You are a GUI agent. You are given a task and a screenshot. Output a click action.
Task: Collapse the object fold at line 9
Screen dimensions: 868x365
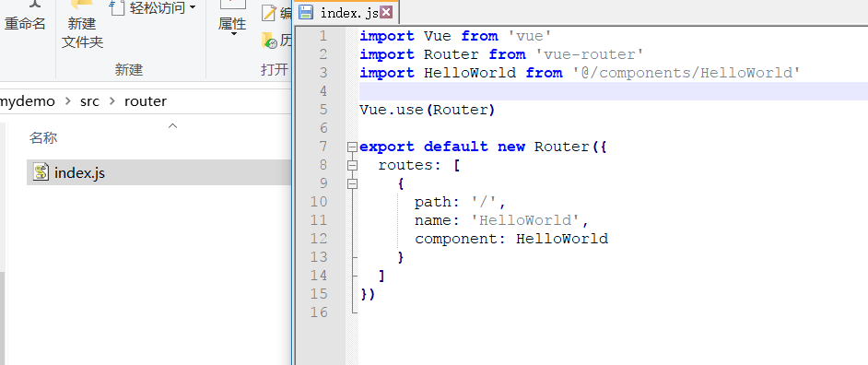pos(352,183)
